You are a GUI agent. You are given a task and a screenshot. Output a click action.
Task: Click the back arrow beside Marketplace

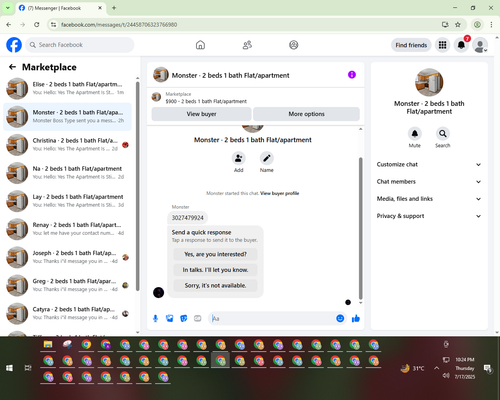[x=12, y=67]
